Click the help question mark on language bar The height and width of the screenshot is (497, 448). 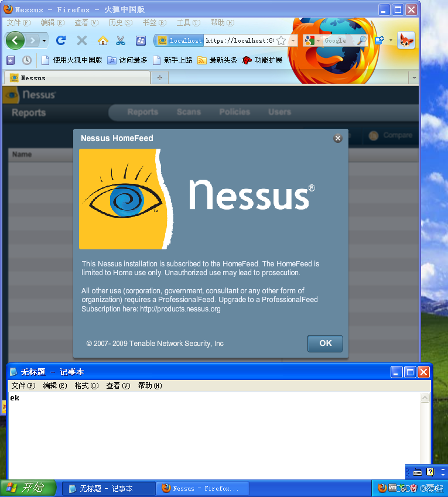click(430, 472)
